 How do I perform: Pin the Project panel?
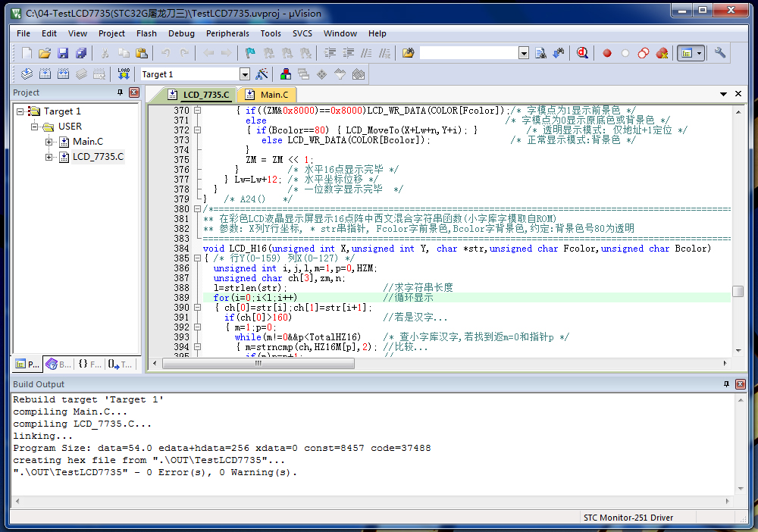point(120,92)
